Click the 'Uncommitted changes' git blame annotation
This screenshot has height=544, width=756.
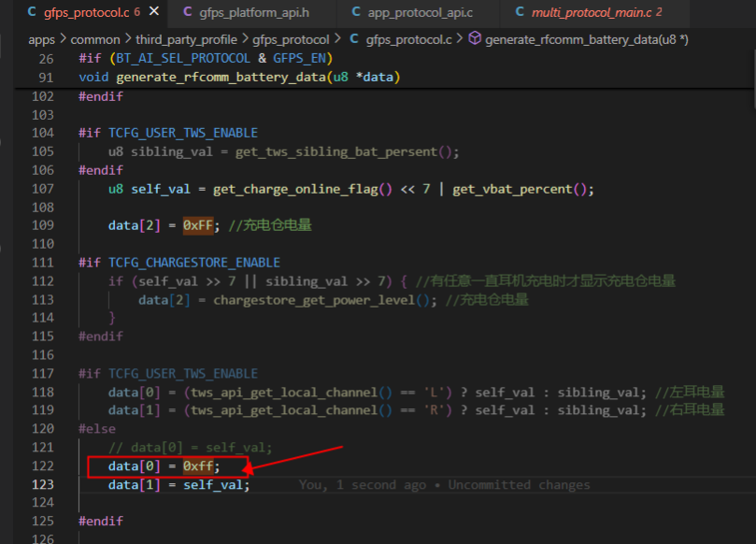click(x=519, y=485)
